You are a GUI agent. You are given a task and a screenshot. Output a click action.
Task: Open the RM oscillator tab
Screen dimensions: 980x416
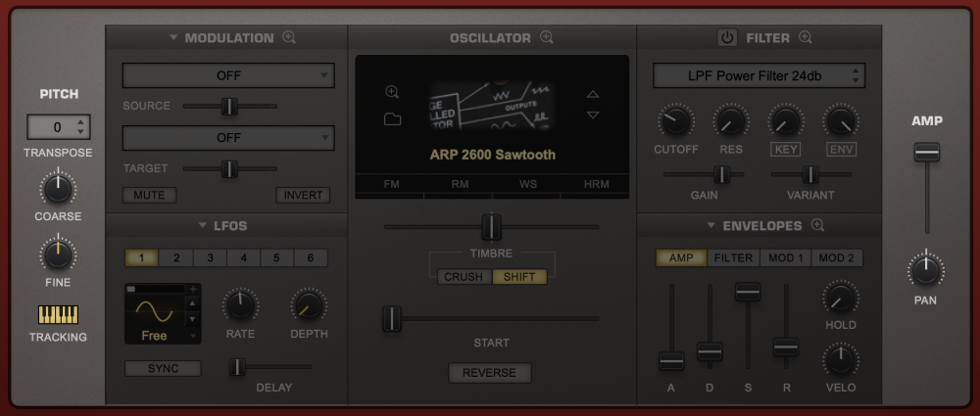[x=460, y=184]
